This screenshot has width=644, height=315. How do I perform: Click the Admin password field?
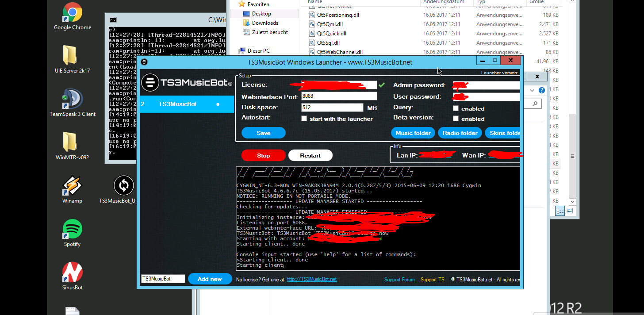487,85
